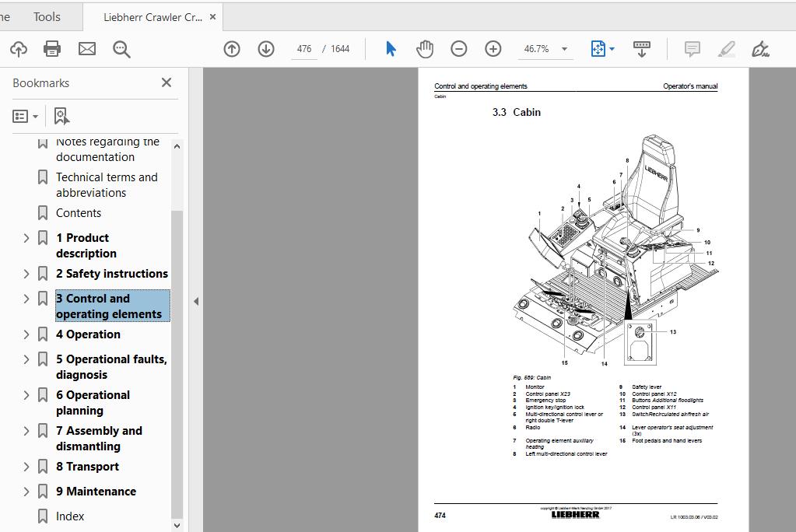Click the page number field 476

click(304, 49)
